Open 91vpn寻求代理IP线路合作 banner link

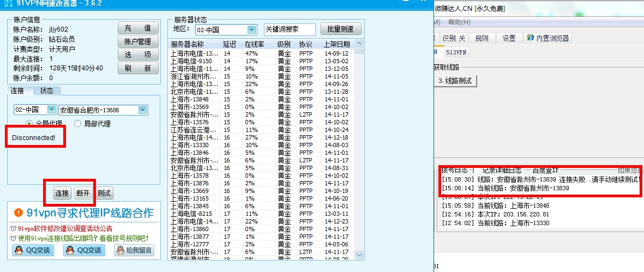(90, 213)
